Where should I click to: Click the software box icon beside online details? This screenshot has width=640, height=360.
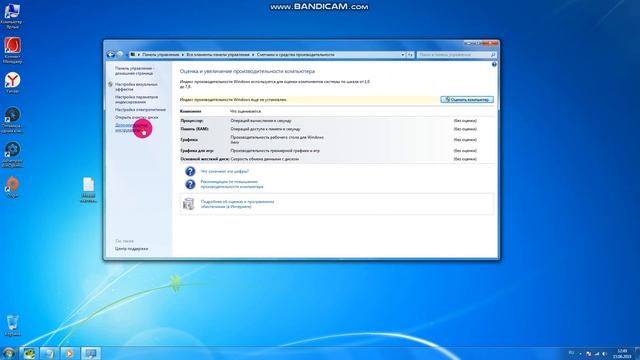point(189,204)
